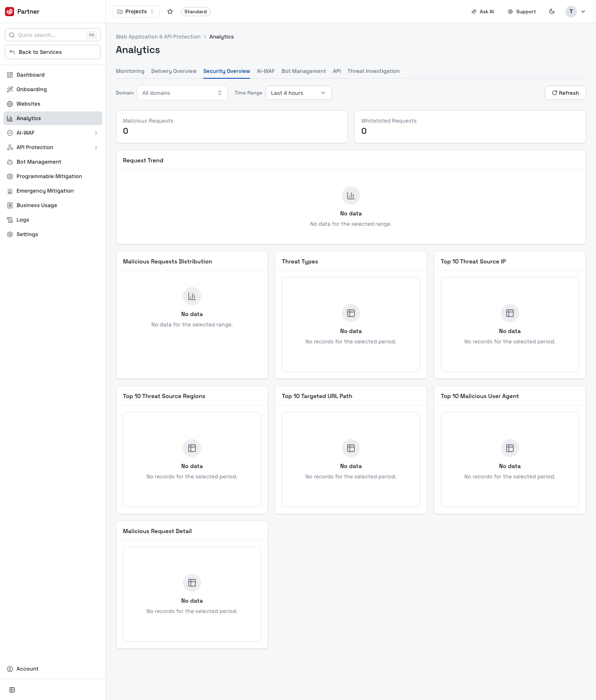Click the back arrow icon in Back to Services
The image size is (596, 700).
pos(12,52)
